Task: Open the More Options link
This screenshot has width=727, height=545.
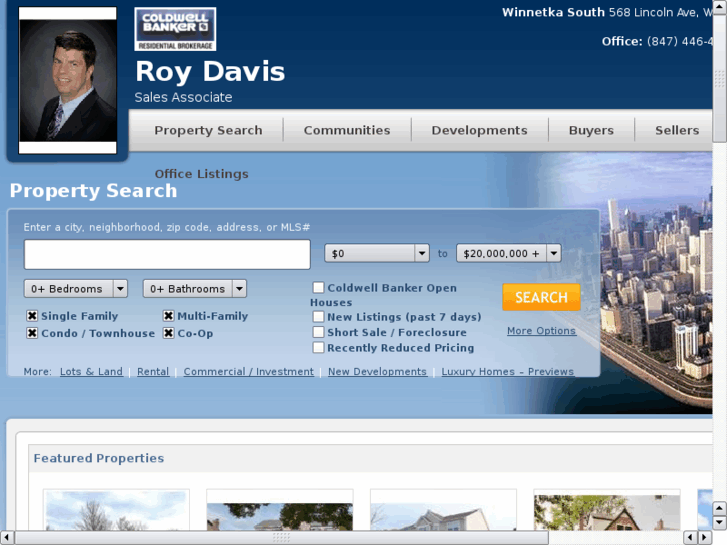Action: (x=541, y=331)
